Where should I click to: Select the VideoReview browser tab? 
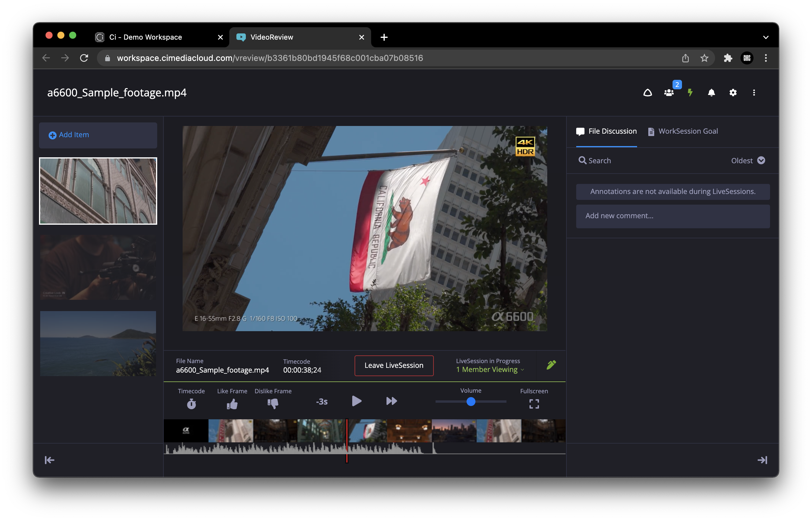(300, 37)
